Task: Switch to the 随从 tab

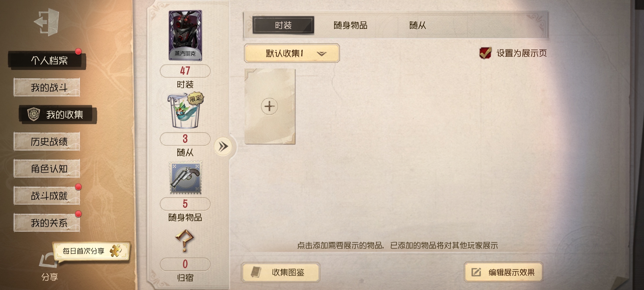Action: 418,25
